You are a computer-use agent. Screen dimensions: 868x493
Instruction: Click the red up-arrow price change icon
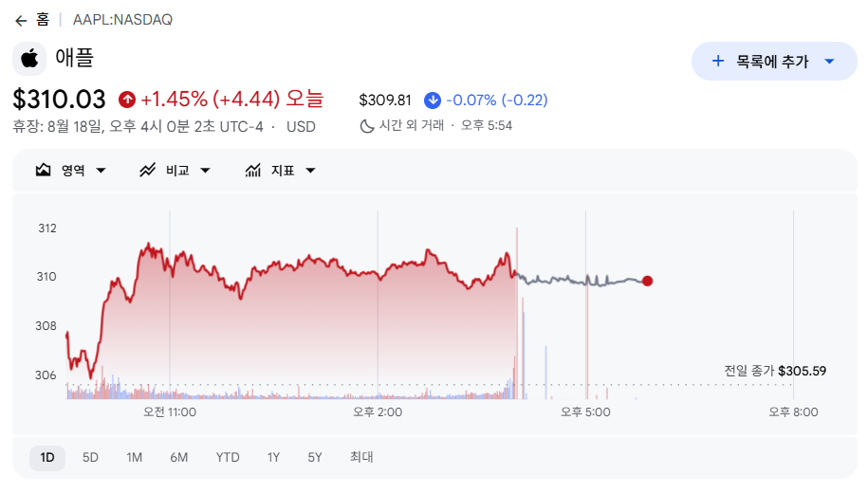127,100
